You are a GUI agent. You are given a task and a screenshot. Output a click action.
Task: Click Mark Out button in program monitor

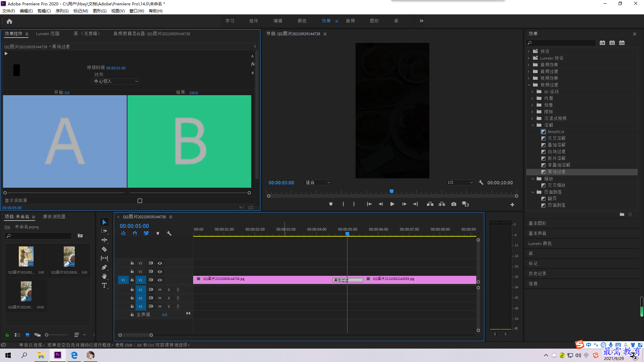click(x=354, y=204)
